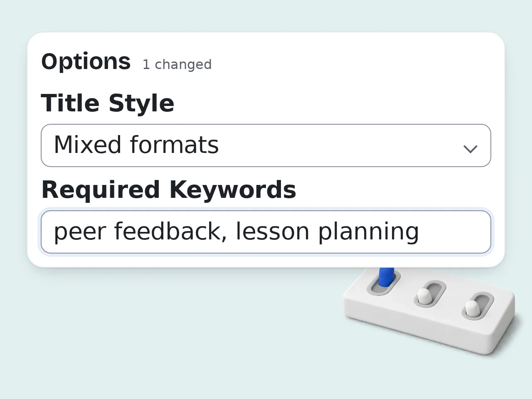This screenshot has width=532, height=399.
Task: Select the Title Style combo box
Action: pyautogui.click(x=266, y=145)
